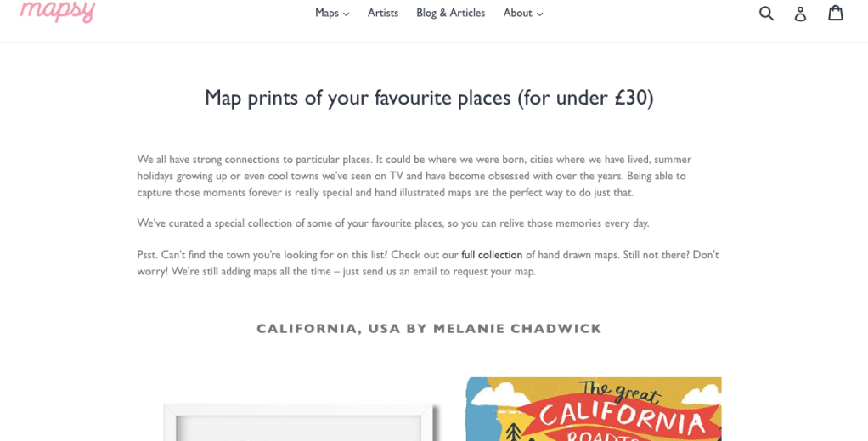Open the Great California Roadtrip map image
868x441 pixels.
tap(593, 410)
